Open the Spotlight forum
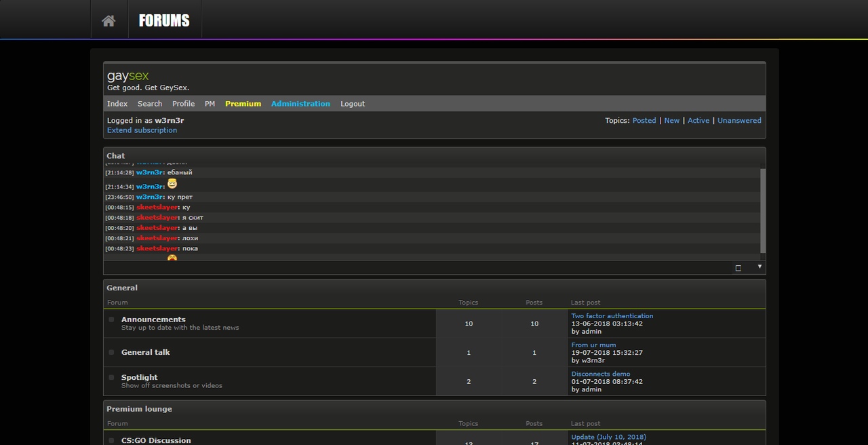The width and height of the screenshot is (868, 445). (139, 377)
